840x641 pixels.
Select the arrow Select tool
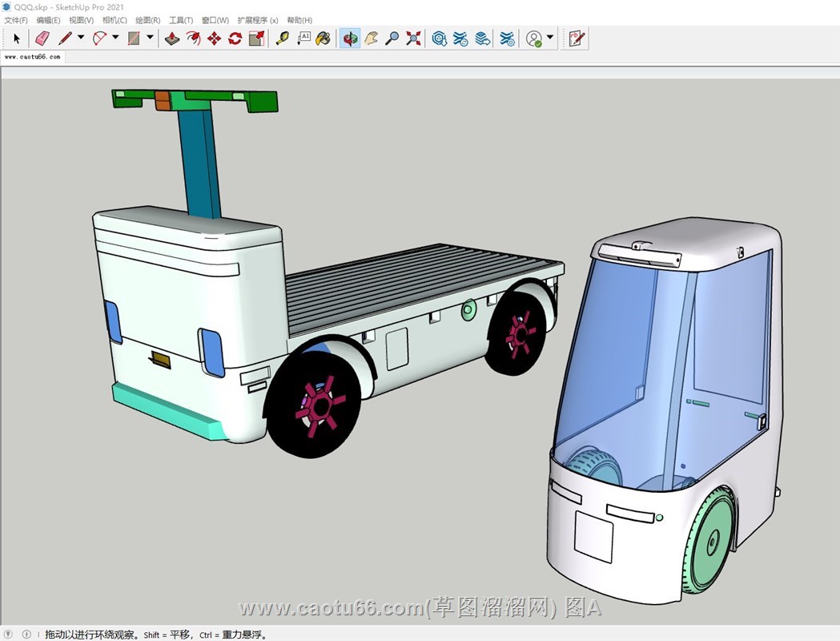17,38
